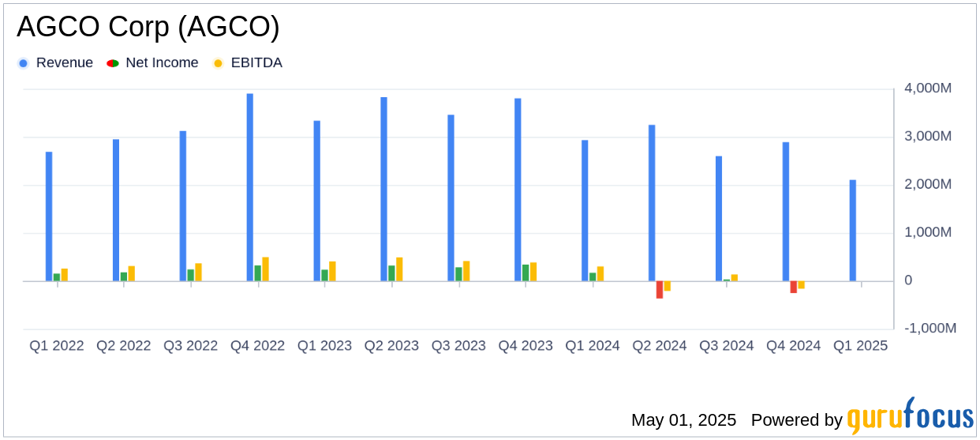Click the red Q2 2024 net income bar
Viewport: 980px width, 440px height.
(660, 290)
